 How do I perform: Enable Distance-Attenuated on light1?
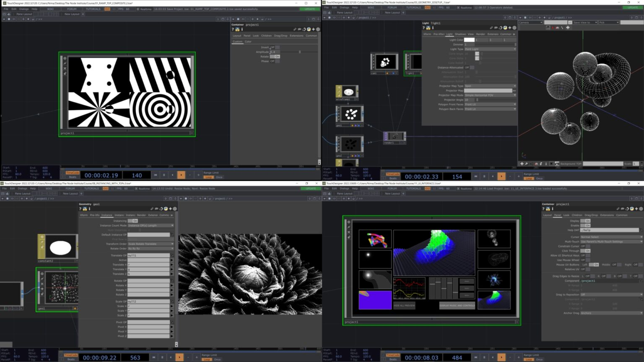click(471, 67)
